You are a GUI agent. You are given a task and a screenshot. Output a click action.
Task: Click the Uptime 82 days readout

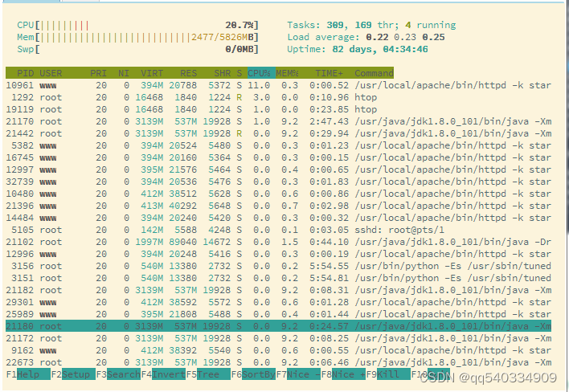358,49
